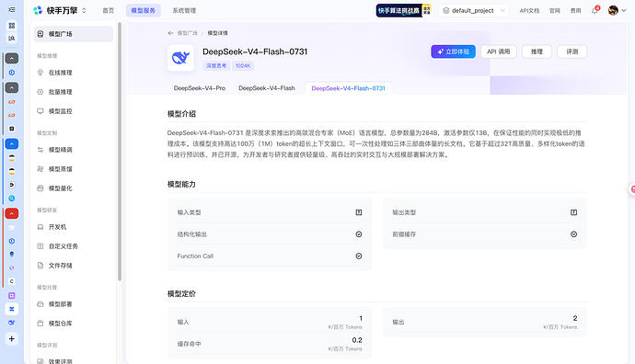Click the 快手万擎 logo icon
Viewport: 635px width, 364px height.
coord(38,10)
